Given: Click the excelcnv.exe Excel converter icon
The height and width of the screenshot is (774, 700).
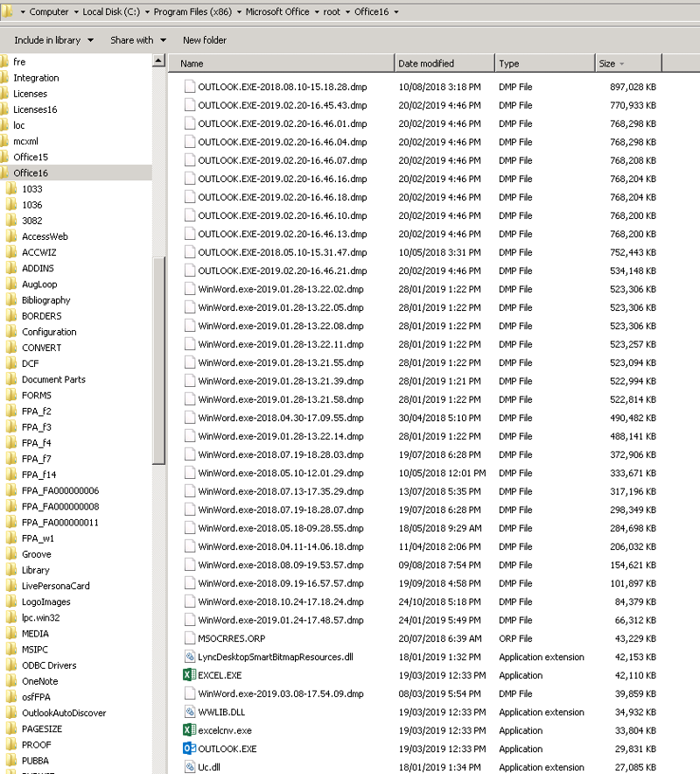Looking at the screenshot, I should click(191, 730).
